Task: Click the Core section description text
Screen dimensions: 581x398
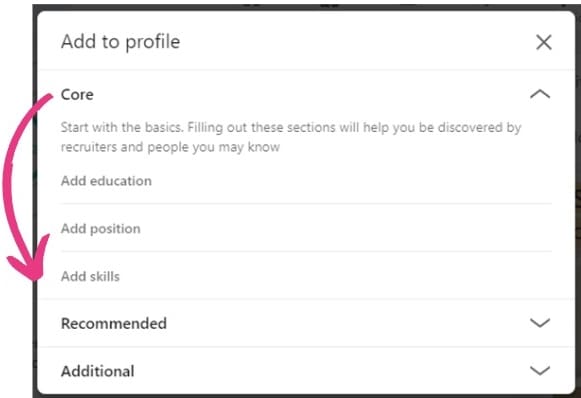Action: click(291, 137)
